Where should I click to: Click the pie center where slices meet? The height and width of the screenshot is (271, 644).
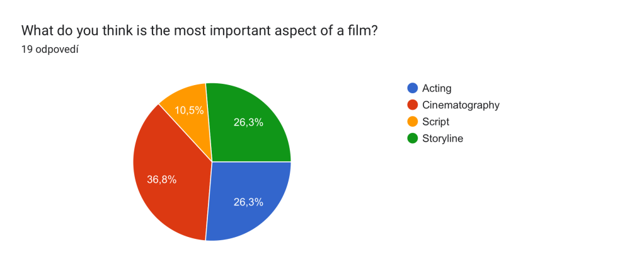tap(212, 162)
